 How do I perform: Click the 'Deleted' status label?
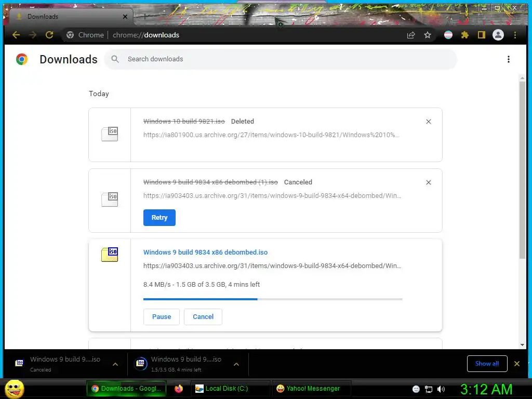[x=242, y=121]
